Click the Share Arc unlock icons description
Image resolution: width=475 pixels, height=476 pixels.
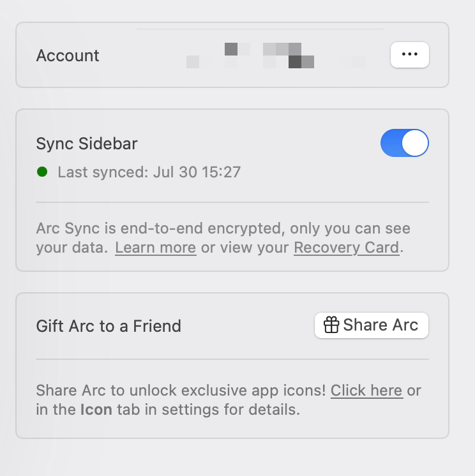click(229, 400)
